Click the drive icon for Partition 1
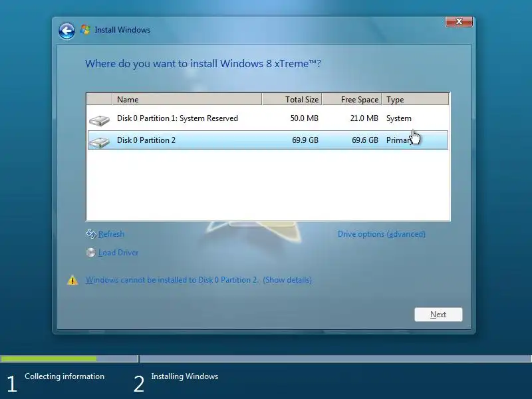 (x=99, y=120)
